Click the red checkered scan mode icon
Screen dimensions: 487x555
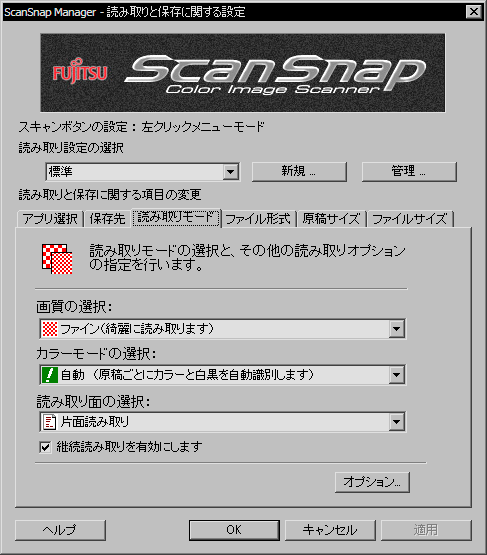coord(57,259)
